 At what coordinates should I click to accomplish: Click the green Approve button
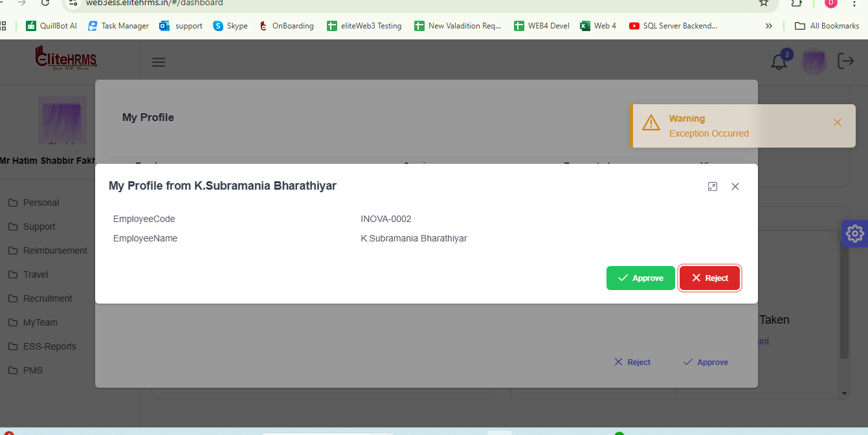point(640,278)
